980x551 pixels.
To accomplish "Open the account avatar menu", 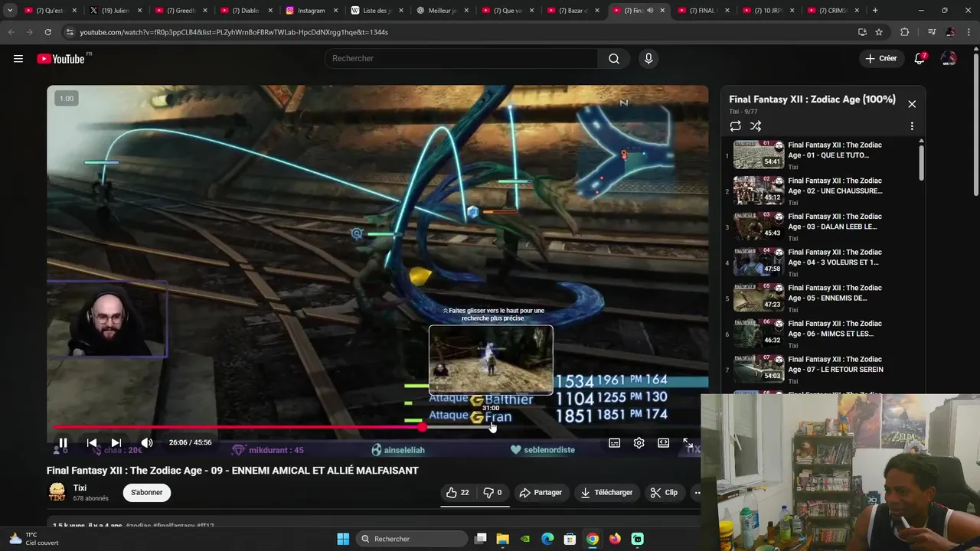I will coord(949,59).
